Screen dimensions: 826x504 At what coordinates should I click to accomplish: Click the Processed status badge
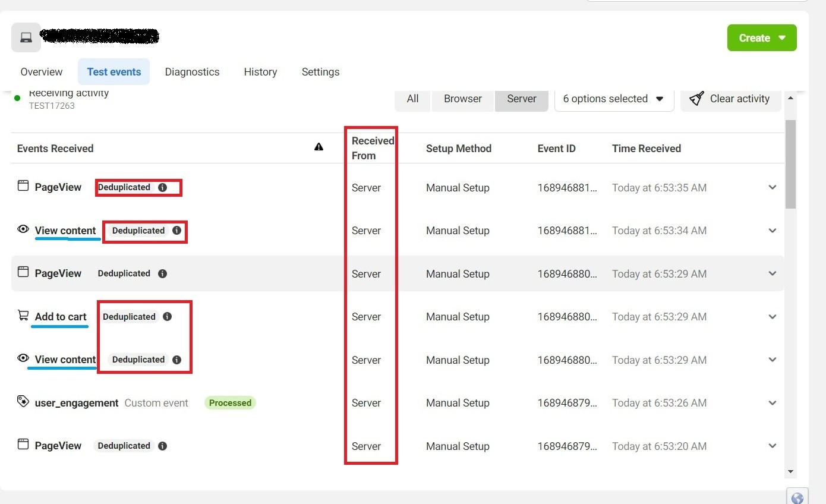coord(230,403)
